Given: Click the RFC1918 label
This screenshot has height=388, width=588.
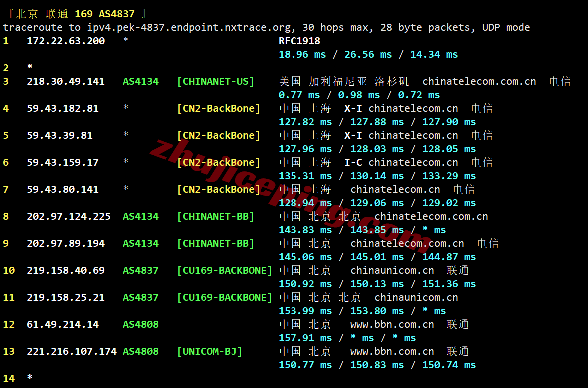Looking at the screenshot, I should click(299, 41).
